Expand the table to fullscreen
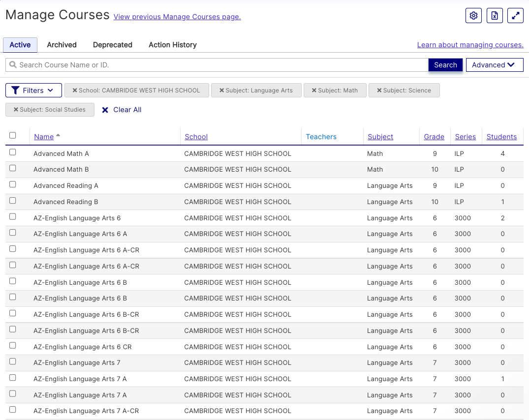This screenshot has height=420, width=529. [x=515, y=15]
